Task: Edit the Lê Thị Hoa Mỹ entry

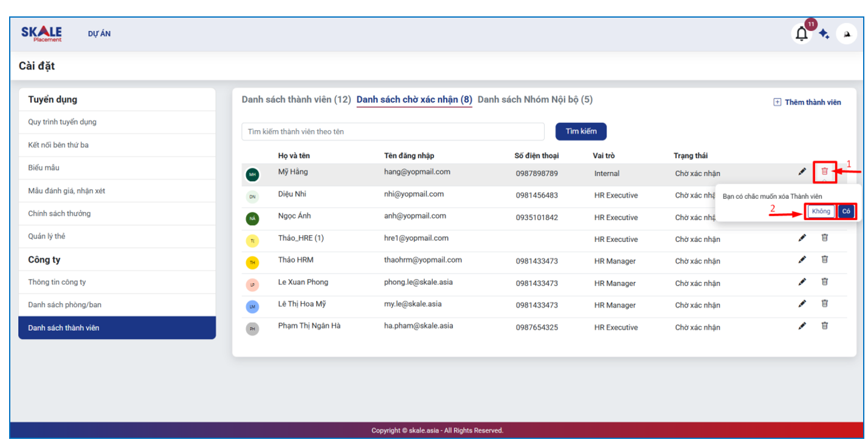Action: 802,304
